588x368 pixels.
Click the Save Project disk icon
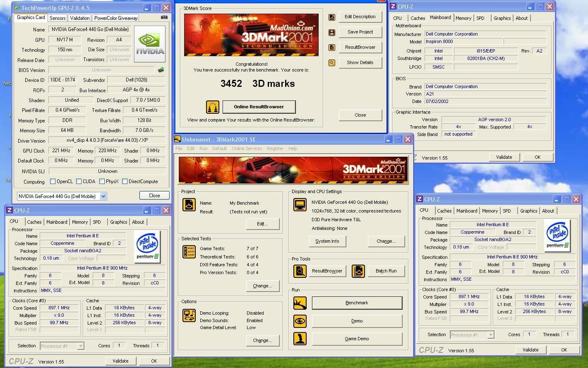(x=332, y=32)
